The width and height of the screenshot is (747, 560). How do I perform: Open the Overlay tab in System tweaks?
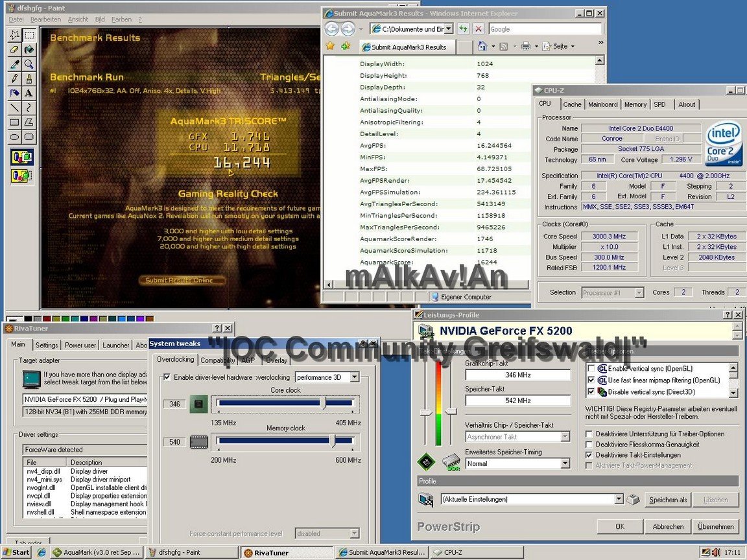[276, 360]
